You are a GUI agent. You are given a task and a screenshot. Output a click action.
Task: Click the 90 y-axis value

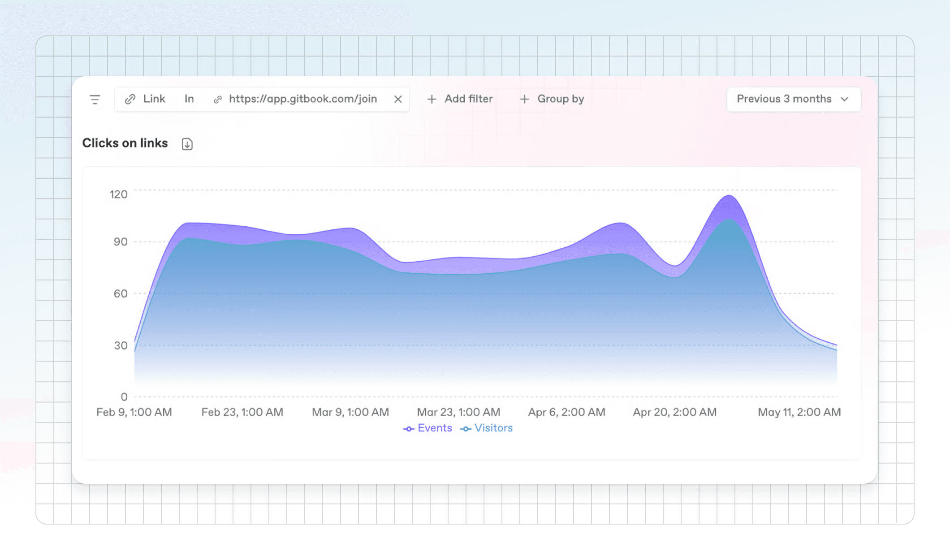click(121, 242)
